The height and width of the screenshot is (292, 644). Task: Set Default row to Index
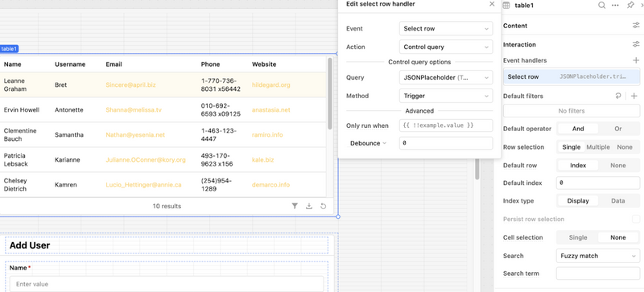coord(578,166)
